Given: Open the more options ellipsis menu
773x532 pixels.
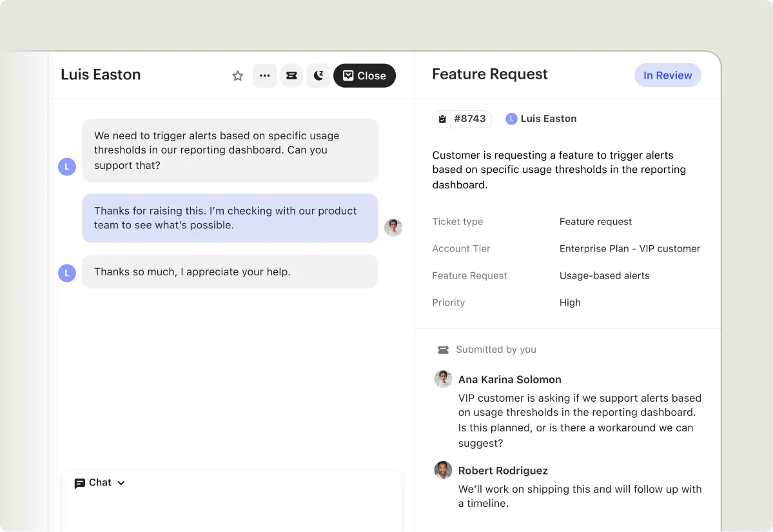Looking at the screenshot, I should [264, 75].
